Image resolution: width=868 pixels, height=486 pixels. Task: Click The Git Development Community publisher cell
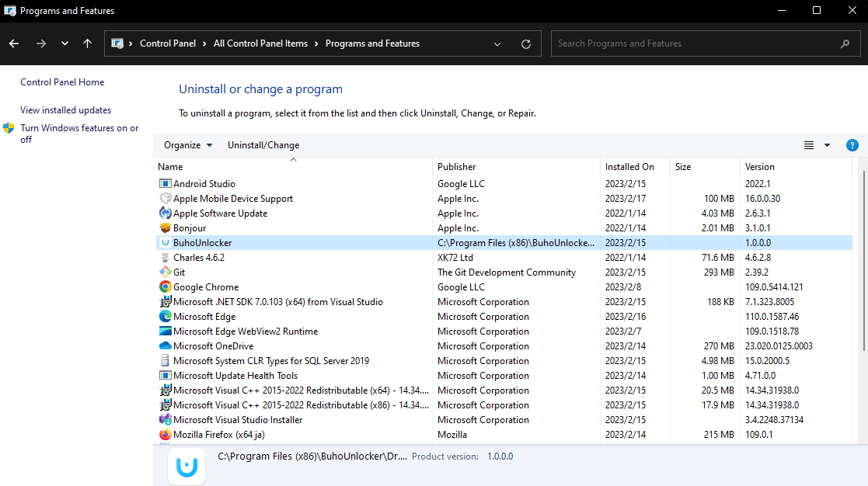click(507, 272)
